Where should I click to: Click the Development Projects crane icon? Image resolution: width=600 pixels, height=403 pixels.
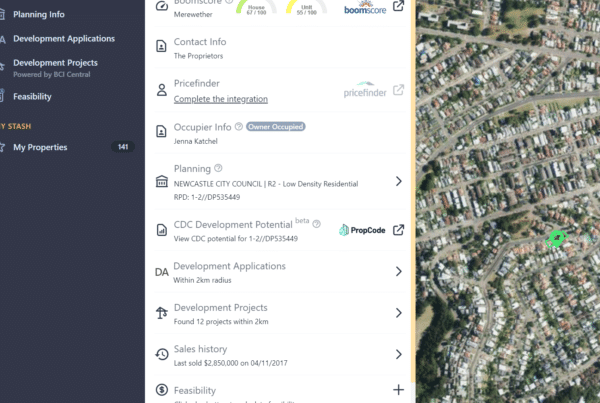pos(162,313)
